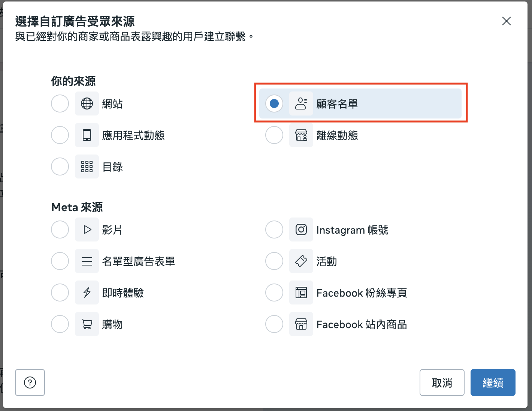Click the 取消 button
532x411 pixels.
[x=442, y=382]
